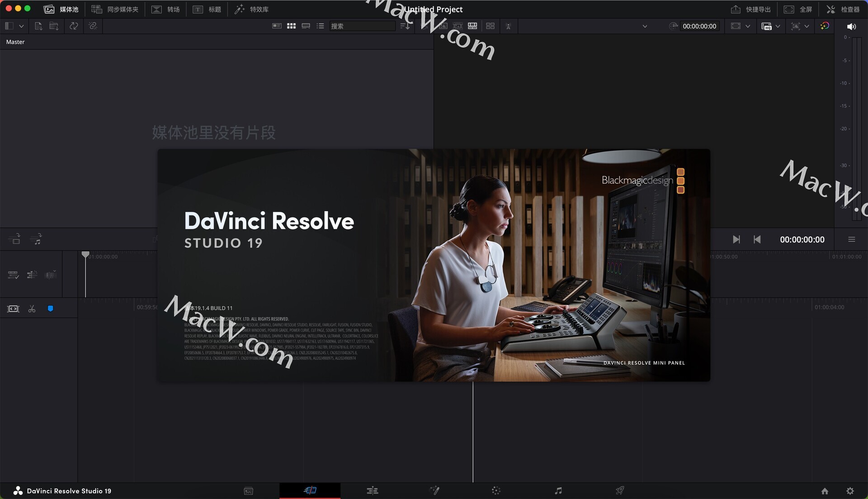This screenshot has width=868, height=499.
Task: Toggle the lock playhead timeline icon
Action: click(x=32, y=275)
